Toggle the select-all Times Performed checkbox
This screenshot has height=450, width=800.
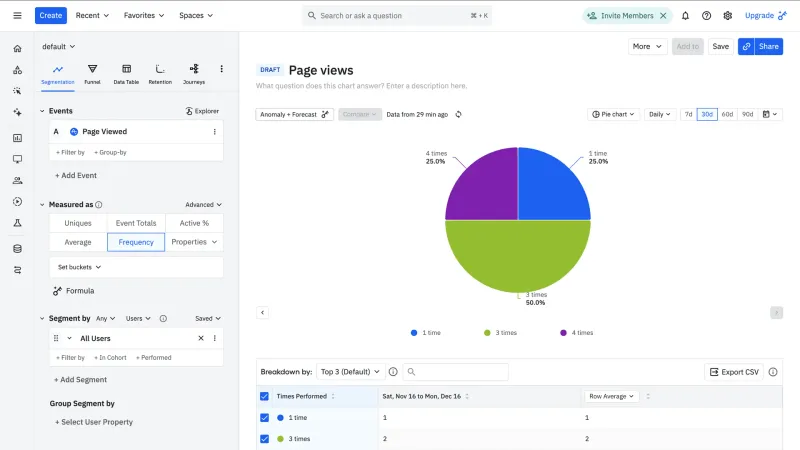[264, 396]
